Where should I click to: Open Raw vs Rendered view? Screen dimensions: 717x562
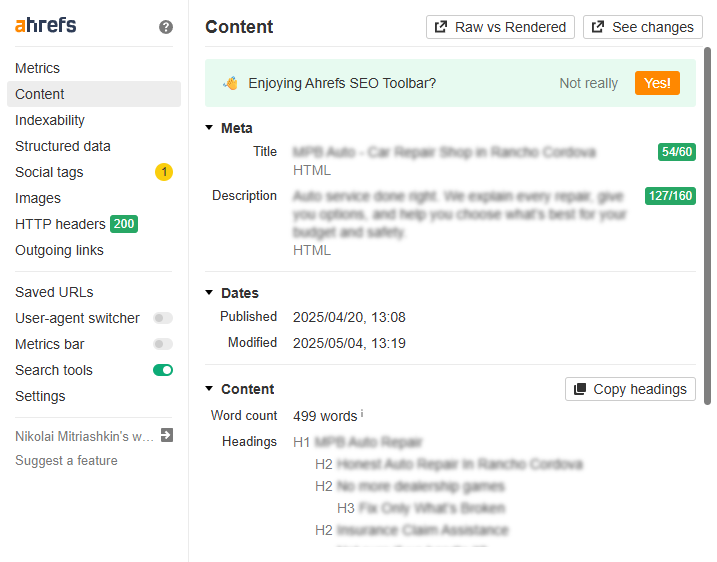[500, 27]
